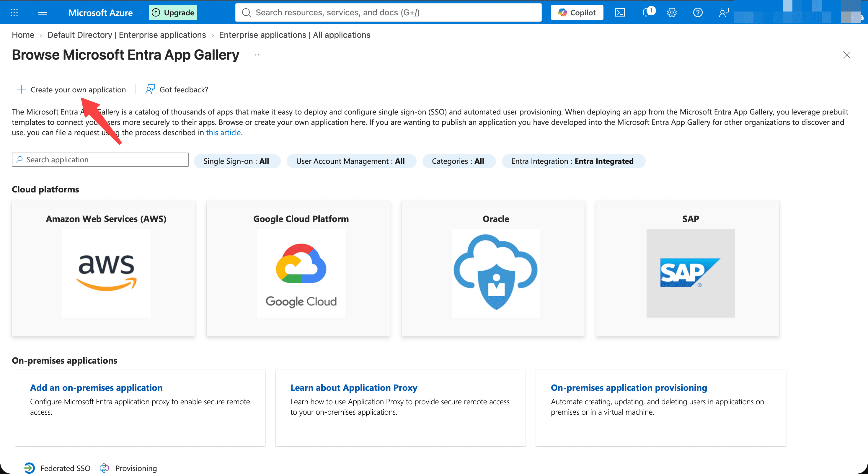Click the Upgrade button
Viewport: 868px width, 474px height.
[173, 12]
